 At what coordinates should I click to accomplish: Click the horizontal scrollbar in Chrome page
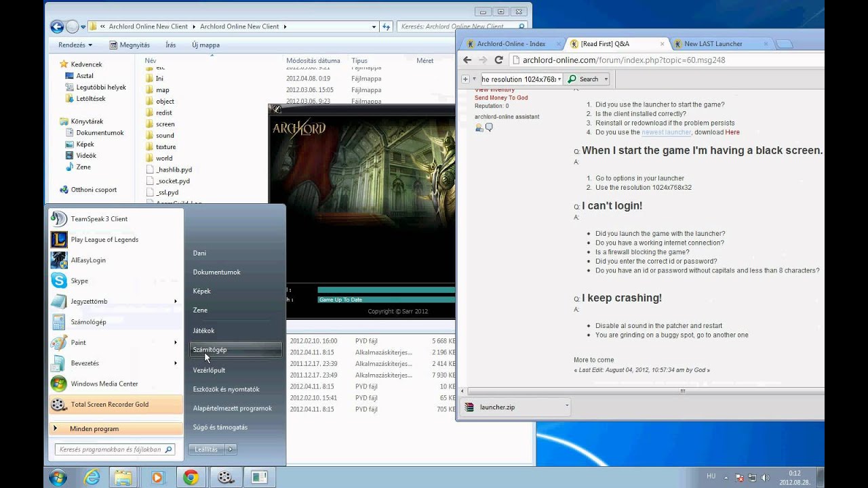(683, 391)
